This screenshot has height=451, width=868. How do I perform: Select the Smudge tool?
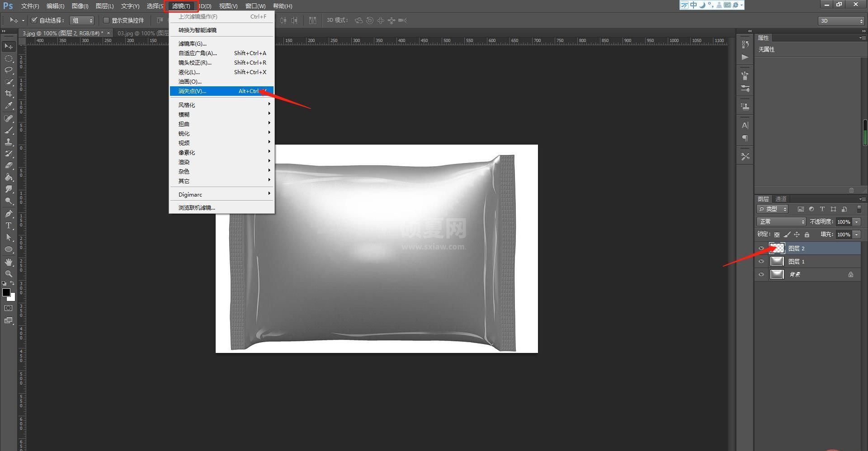[9, 189]
